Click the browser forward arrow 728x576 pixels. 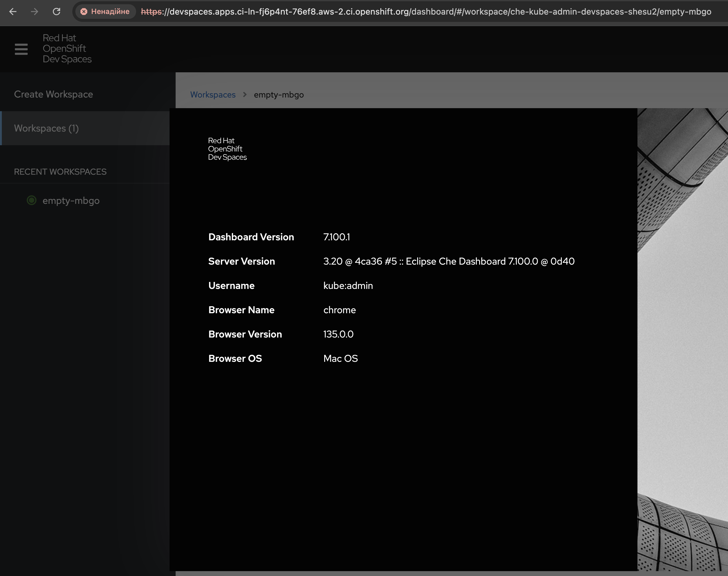(x=34, y=12)
